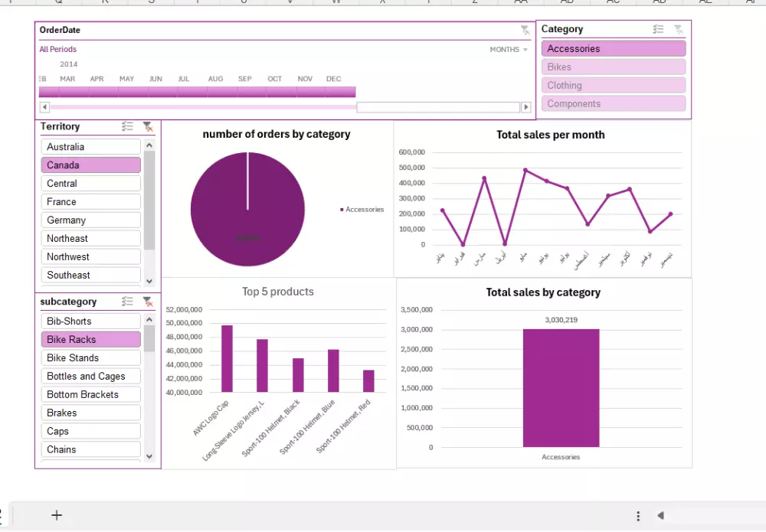Click the New Sheet plus icon
The width and height of the screenshot is (766, 532).
tap(57, 515)
